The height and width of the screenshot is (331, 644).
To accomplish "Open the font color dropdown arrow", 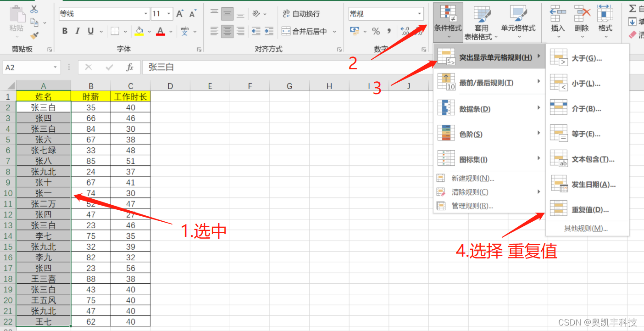I will [171, 32].
